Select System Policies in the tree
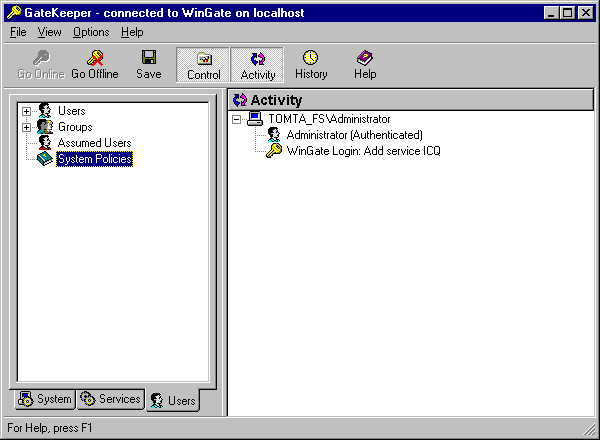The image size is (600, 440). point(95,159)
